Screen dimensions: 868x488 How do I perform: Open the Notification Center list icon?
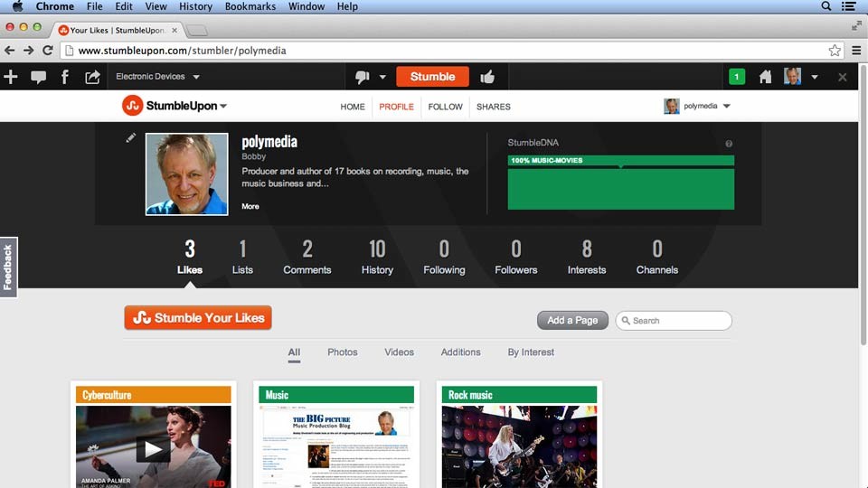(x=849, y=6)
